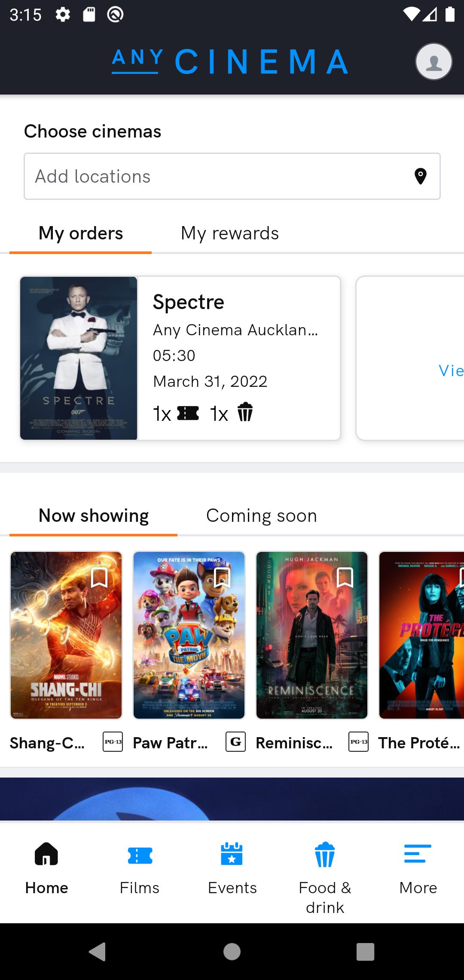Open The Protégé movie poster
Viewport: 464px width, 980px height.
(421, 635)
